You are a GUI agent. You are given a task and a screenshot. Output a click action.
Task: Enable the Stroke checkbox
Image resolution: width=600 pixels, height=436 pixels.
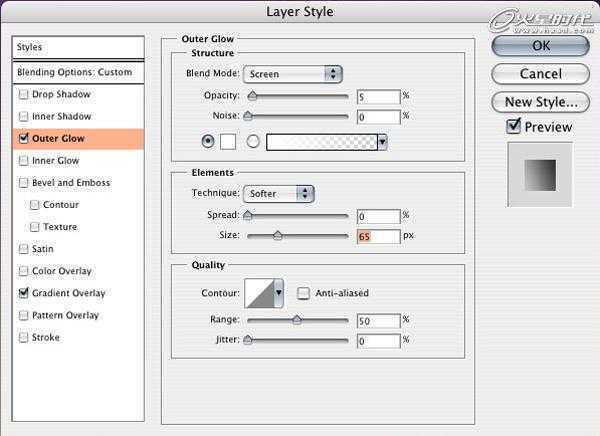(23, 338)
